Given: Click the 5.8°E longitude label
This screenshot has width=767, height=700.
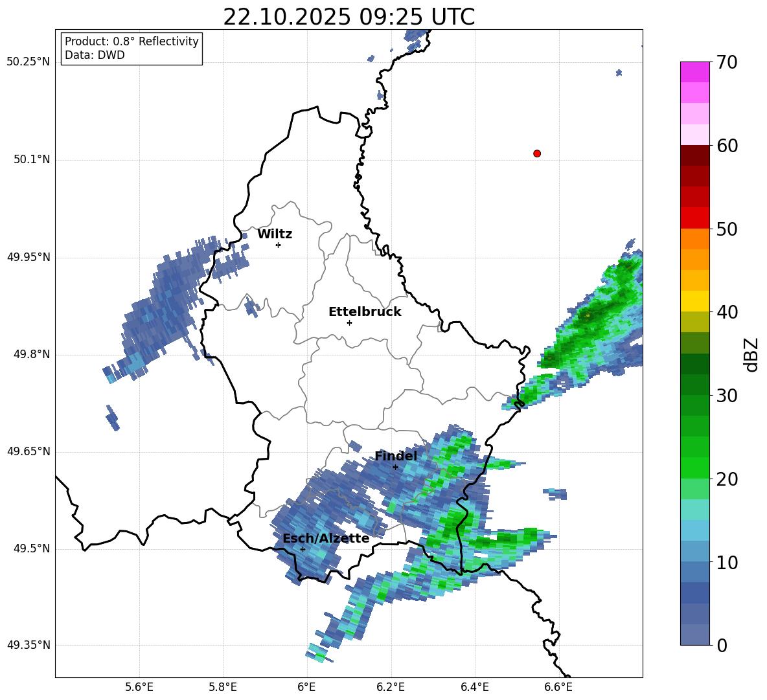Looking at the screenshot, I should point(223,687).
